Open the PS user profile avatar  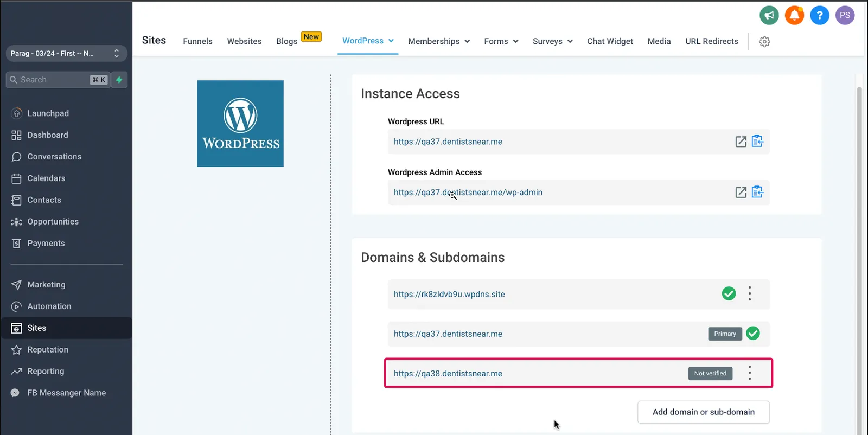coord(845,15)
